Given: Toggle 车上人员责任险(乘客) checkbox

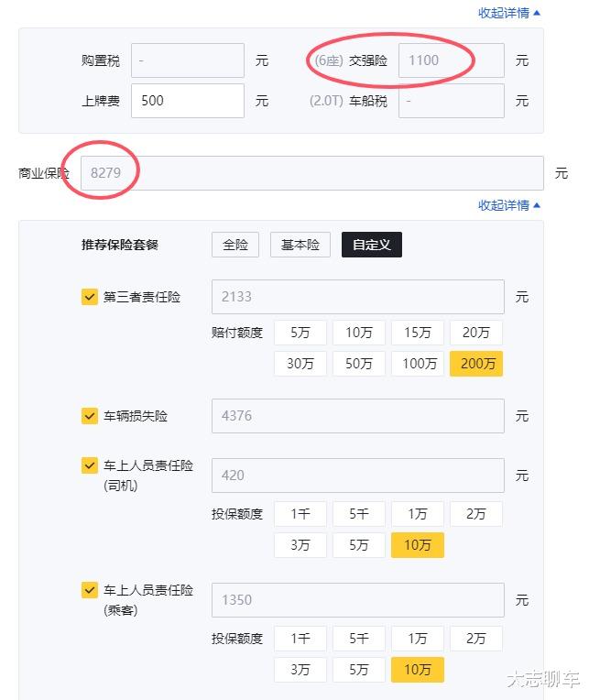Looking at the screenshot, I should click(x=90, y=591).
